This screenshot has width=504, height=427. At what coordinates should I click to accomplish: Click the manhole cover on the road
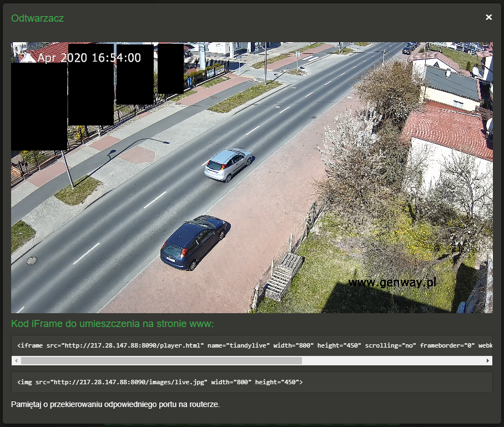pos(33,259)
